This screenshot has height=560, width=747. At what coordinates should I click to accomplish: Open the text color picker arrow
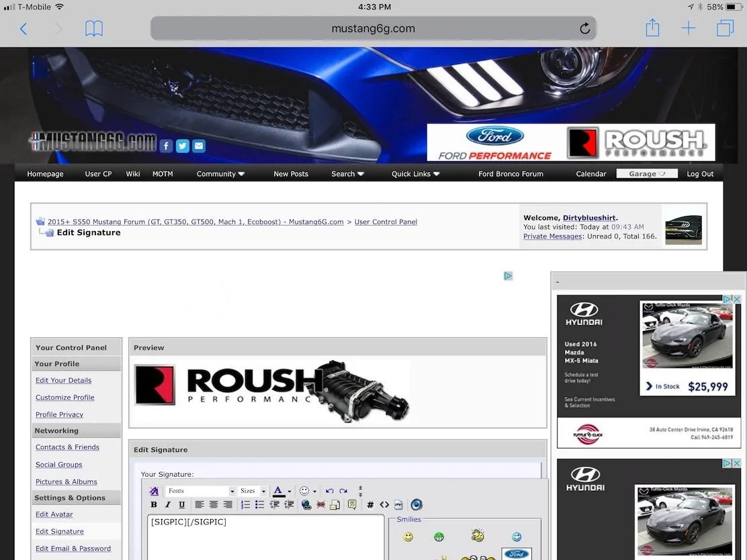pyautogui.click(x=289, y=492)
